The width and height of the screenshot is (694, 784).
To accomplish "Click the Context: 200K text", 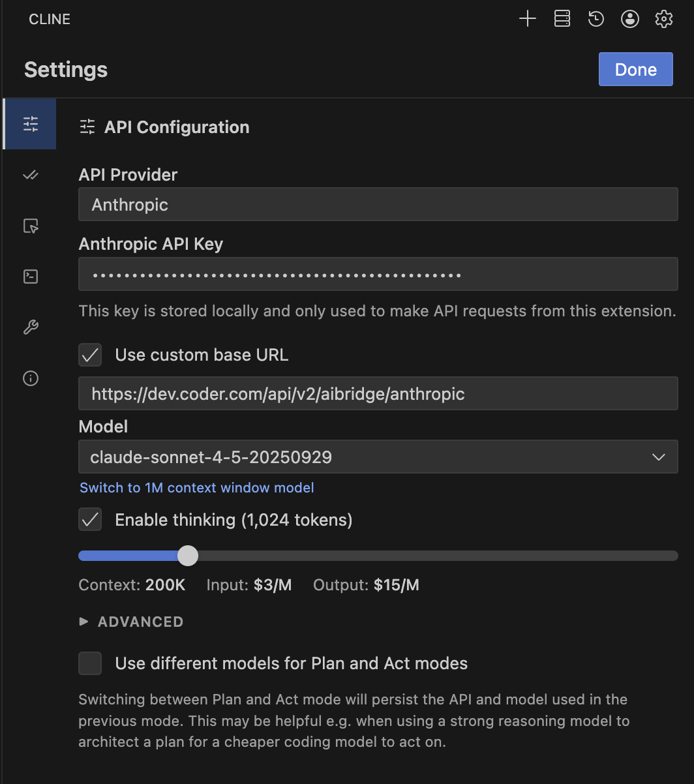I will tap(132, 585).
